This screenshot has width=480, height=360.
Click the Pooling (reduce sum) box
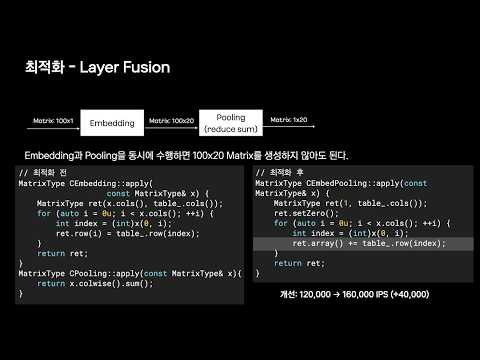231,123
